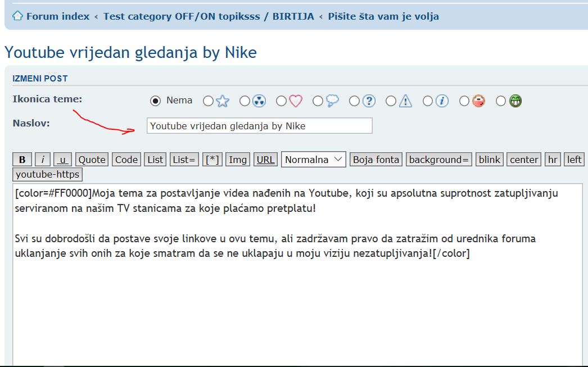The image size is (588, 367).
Task: Click into the Naslov title field
Action: point(259,126)
